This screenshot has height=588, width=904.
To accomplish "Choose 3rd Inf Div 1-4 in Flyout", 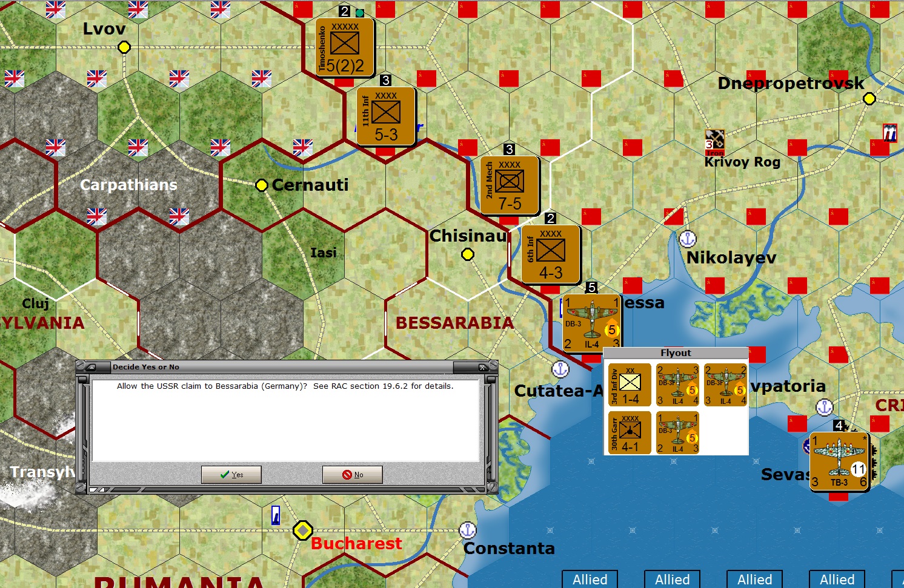I will (630, 385).
